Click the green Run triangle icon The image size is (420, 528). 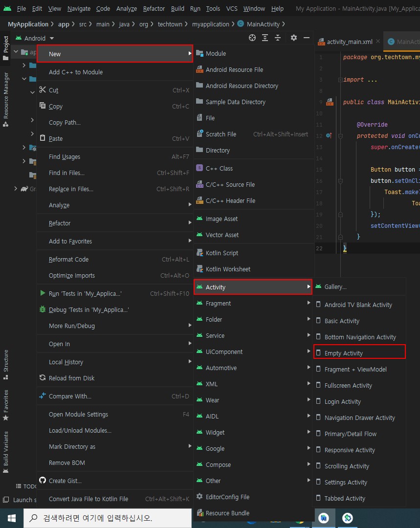pos(43,293)
